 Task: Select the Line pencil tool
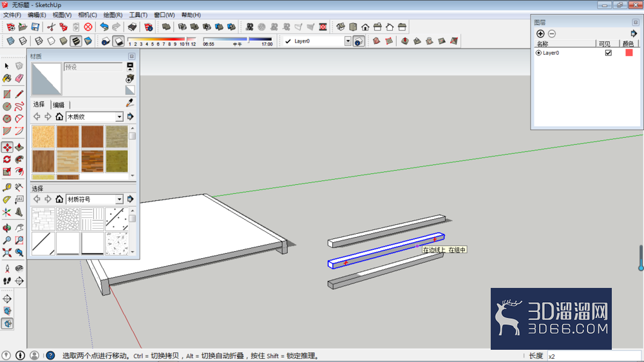[x=19, y=94]
